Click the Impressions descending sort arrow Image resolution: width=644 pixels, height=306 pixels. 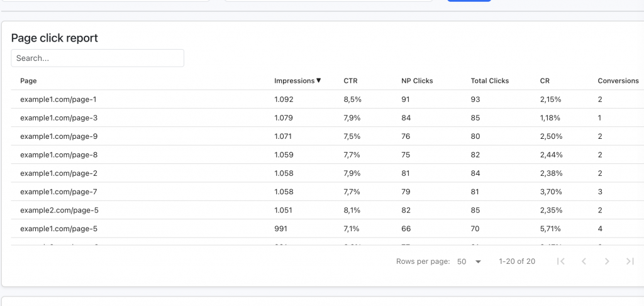tap(319, 80)
